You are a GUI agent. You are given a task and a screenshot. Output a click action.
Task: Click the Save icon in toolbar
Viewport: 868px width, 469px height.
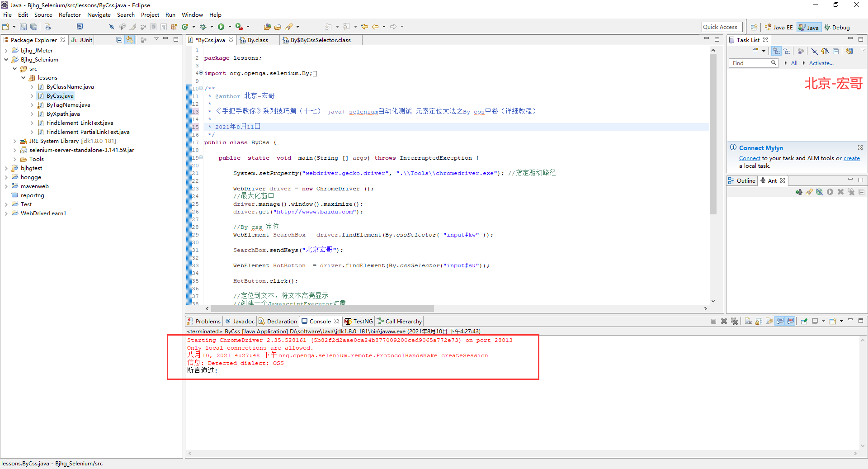pos(23,27)
